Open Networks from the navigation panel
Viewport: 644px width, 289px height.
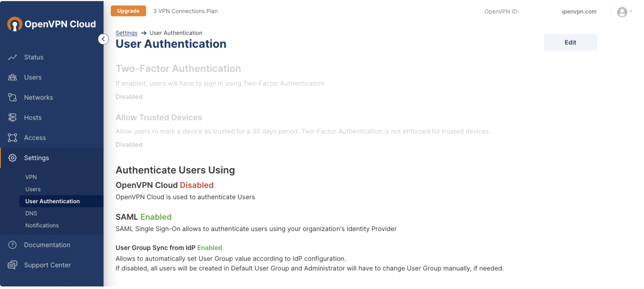point(12,97)
